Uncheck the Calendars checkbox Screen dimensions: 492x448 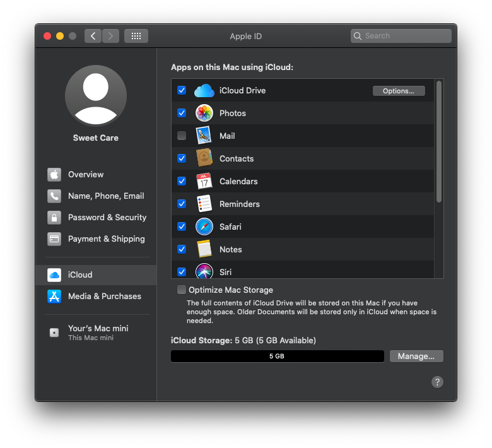pyautogui.click(x=182, y=181)
